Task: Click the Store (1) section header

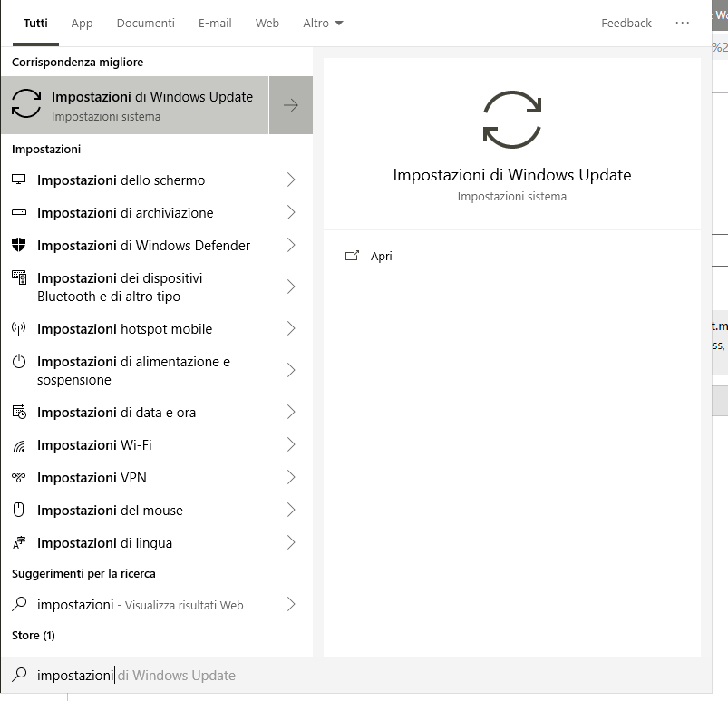Action: 33,635
